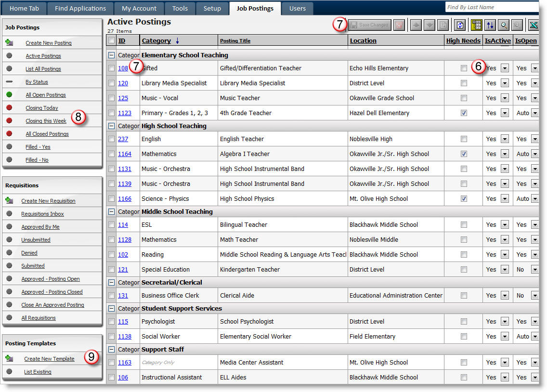Open the Setup tab
This screenshot has height=392, width=547.
coord(212,8)
